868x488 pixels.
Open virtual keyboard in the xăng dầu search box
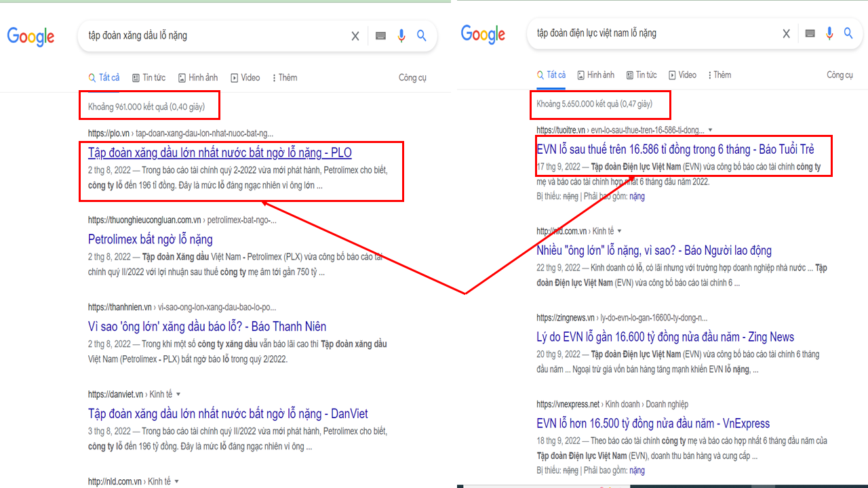[380, 37]
